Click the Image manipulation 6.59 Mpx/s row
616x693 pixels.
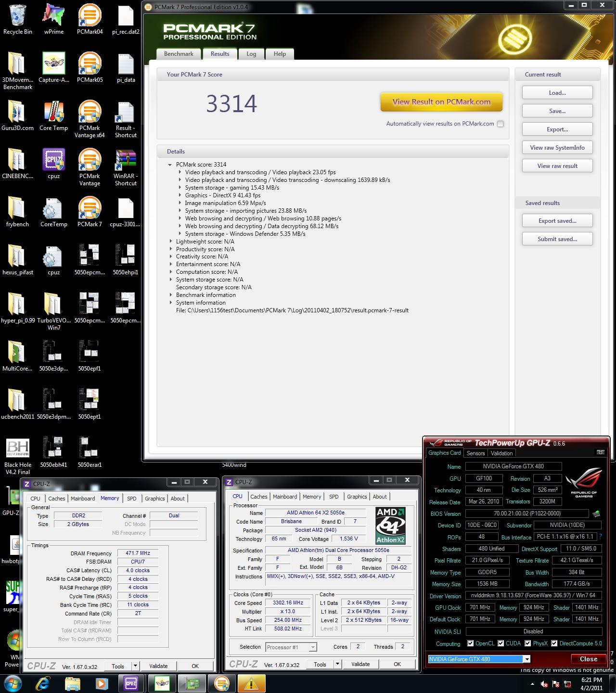point(225,203)
